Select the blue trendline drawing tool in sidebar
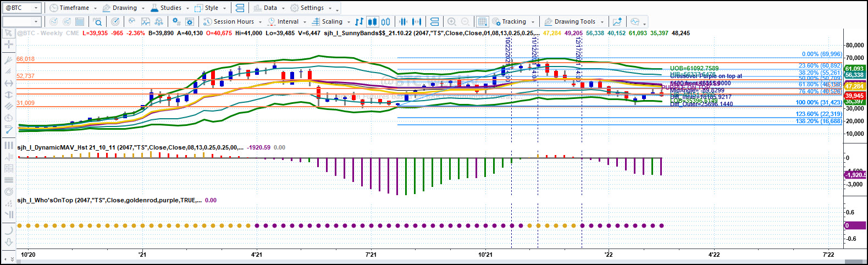Image resolution: width=868 pixels, height=265 pixels. (8, 130)
